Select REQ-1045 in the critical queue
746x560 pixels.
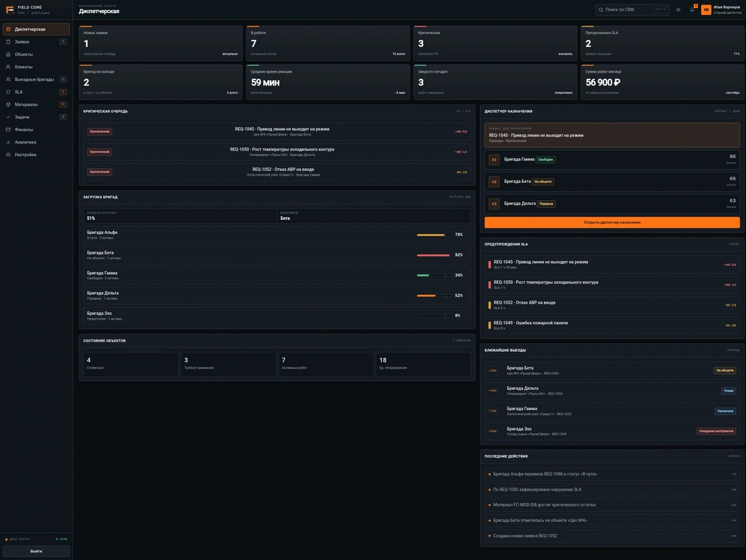tap(277, 132)
